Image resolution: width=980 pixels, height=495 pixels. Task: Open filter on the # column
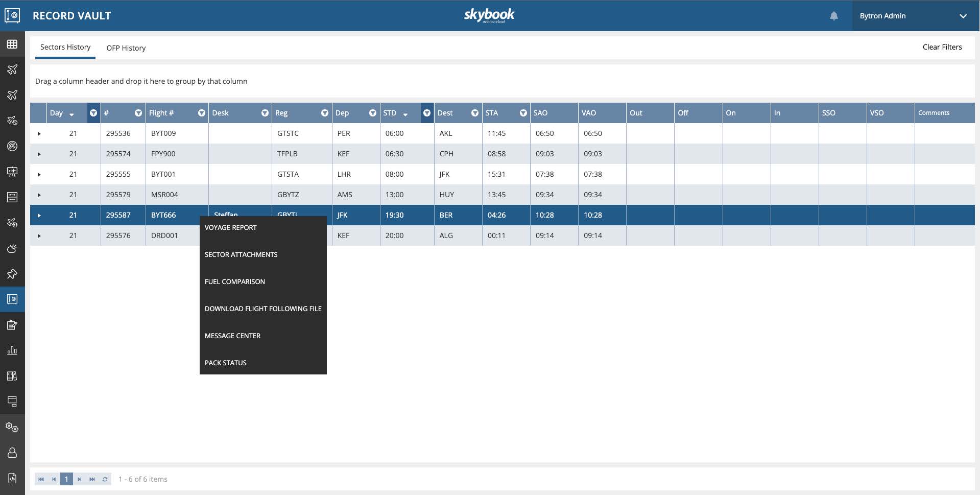tap(138, 113)
